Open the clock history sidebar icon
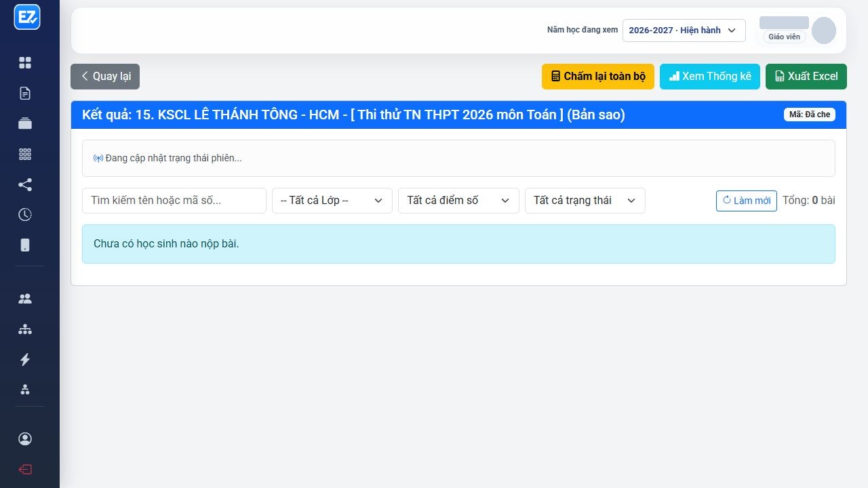The image size is (868, 488). tap(25, 215)
